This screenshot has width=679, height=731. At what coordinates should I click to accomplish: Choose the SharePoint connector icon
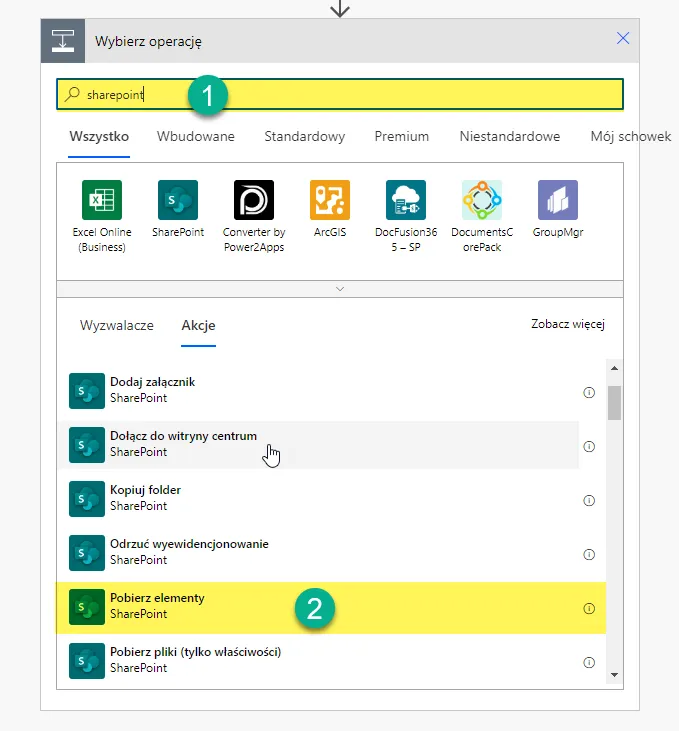point(177,200)
